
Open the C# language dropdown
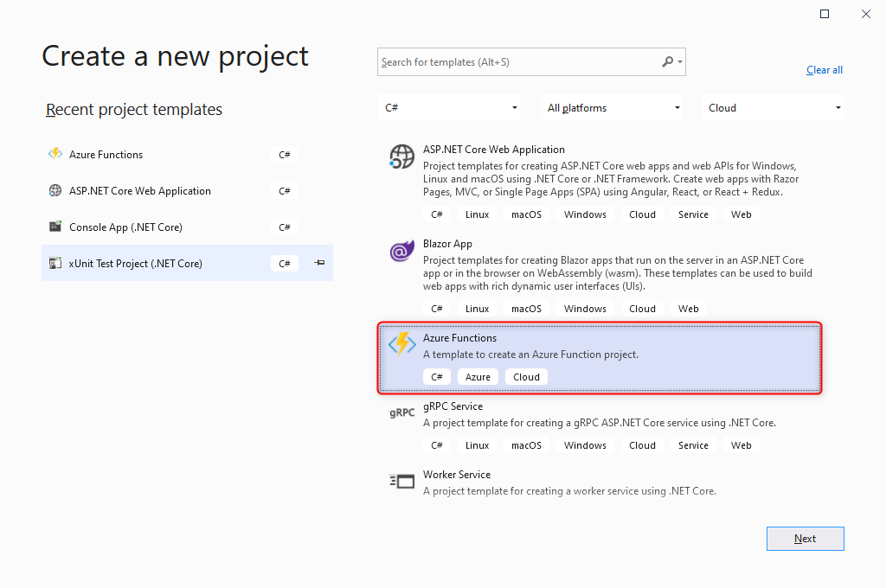449,107
